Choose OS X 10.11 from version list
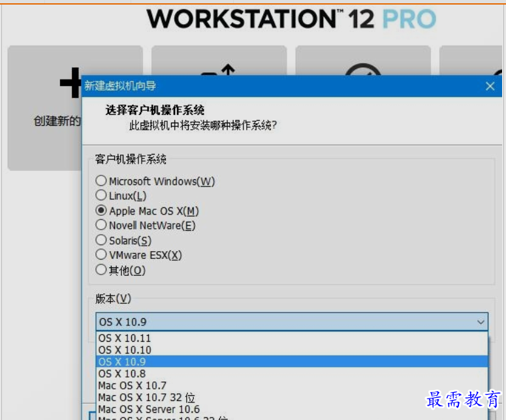 [292, 338]
